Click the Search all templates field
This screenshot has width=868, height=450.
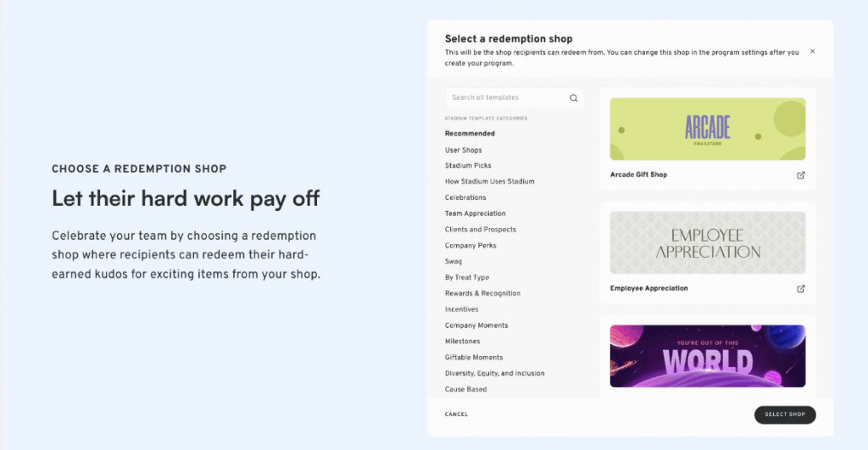coord(507,98)
